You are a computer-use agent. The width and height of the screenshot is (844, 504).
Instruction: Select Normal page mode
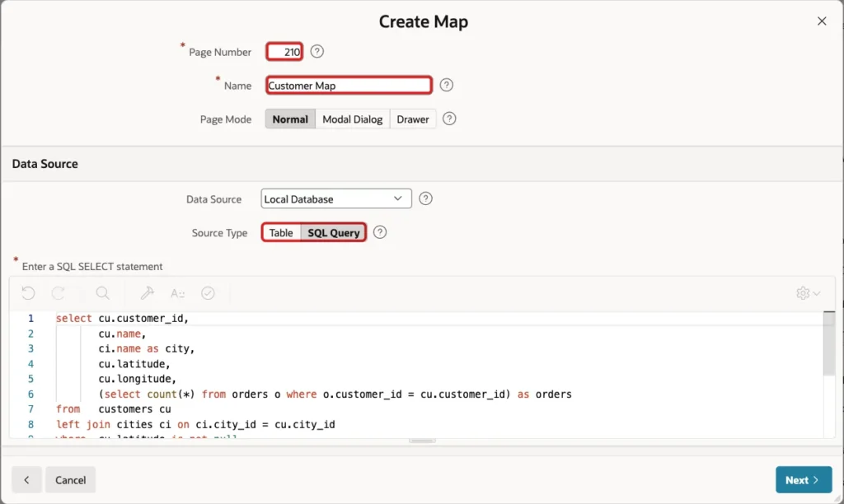290,119
